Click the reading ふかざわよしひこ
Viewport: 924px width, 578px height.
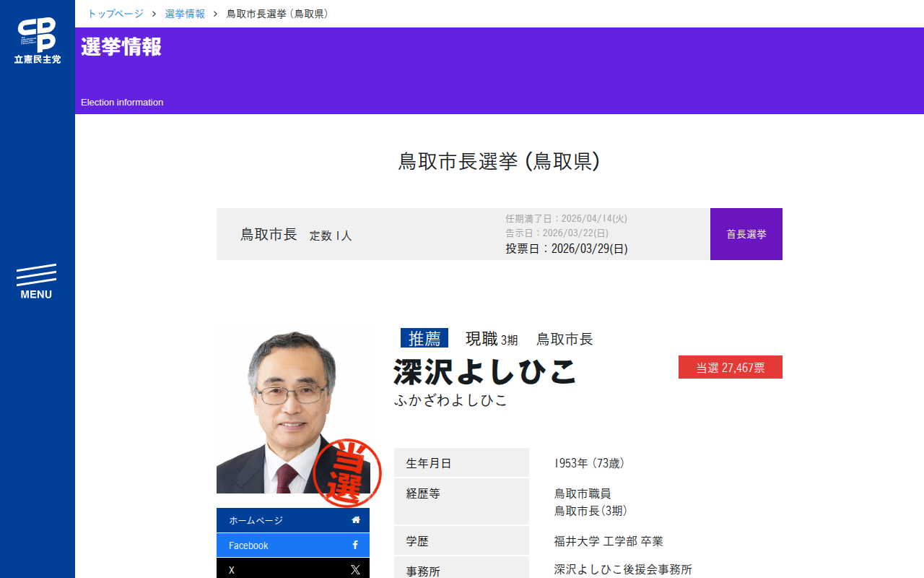(x=451, y=400)
